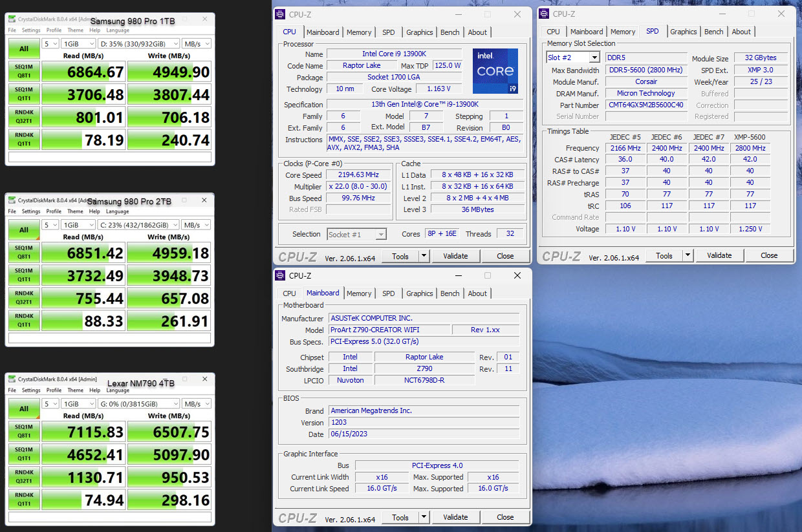Open Language menu in the C: drive CrystalDiskMark
Viewport: 802px width, 532px height.
click(x=118, y=211)
